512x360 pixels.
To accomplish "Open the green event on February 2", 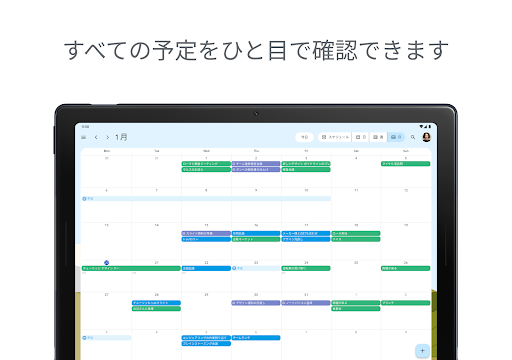I will [x=406, y=303].
